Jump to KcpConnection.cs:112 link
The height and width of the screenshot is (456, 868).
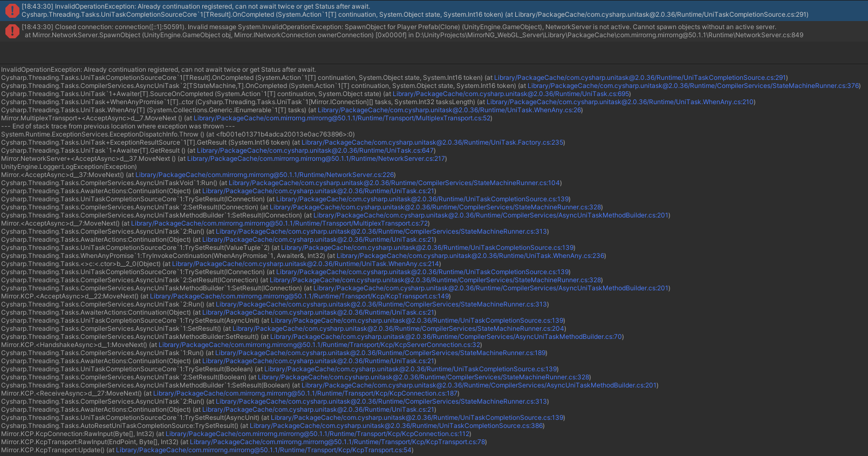pyautogui.click(x=318, y=434)
